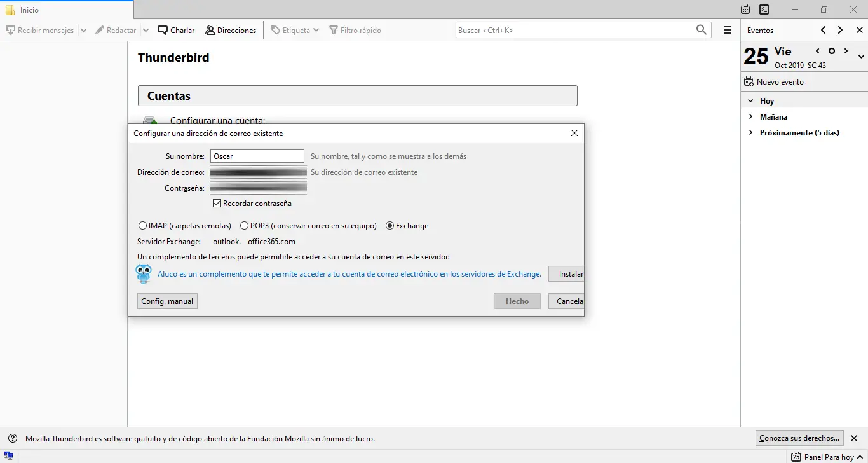Click the Servidor Exchange label
The image size is (868, 463).
point(169,242)
